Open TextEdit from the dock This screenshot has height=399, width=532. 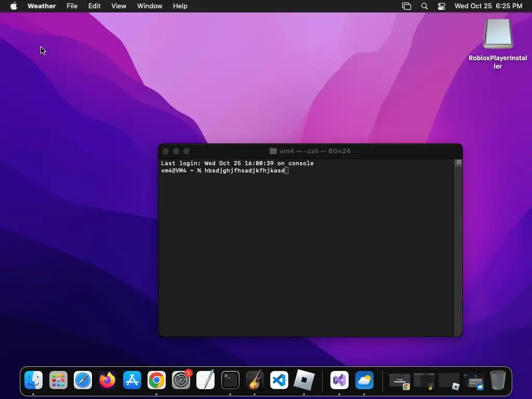coord(206,380)
